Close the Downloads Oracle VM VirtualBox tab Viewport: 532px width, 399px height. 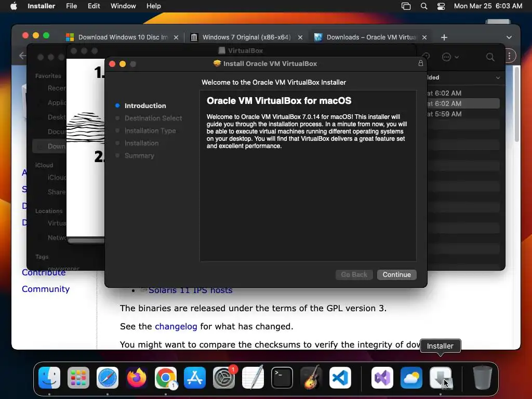pos(424,37)
